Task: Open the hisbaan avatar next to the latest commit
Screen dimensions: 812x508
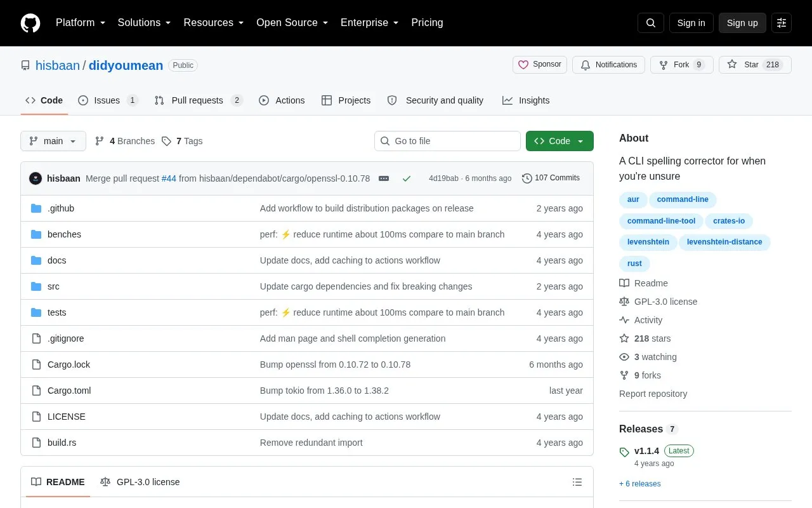Action: [36, 178]
